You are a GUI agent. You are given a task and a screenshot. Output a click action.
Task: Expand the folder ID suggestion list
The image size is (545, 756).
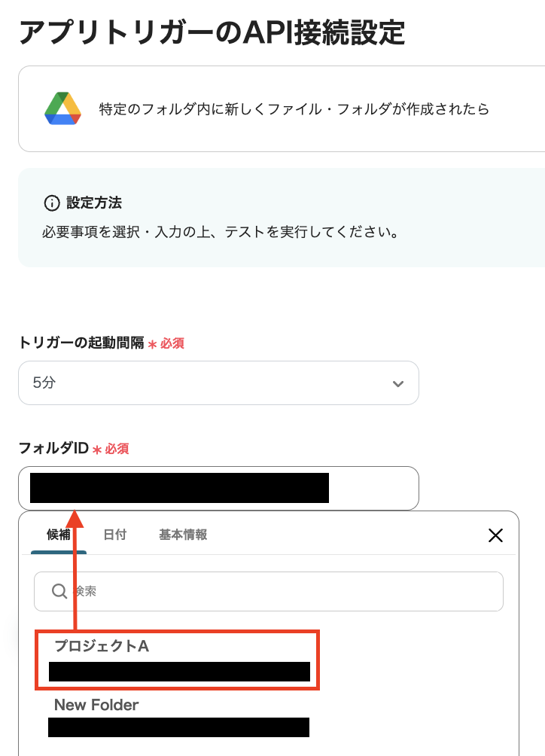(x=218, y=488)
